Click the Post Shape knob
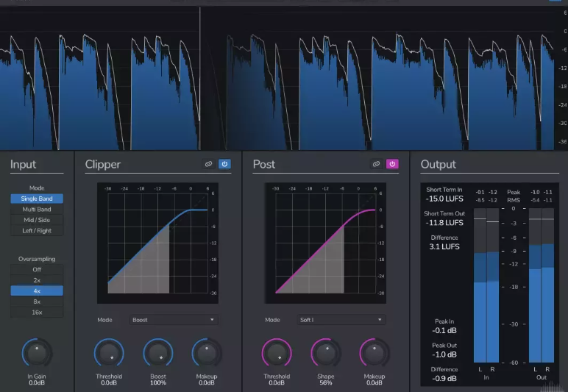 (x=326, y=354)
